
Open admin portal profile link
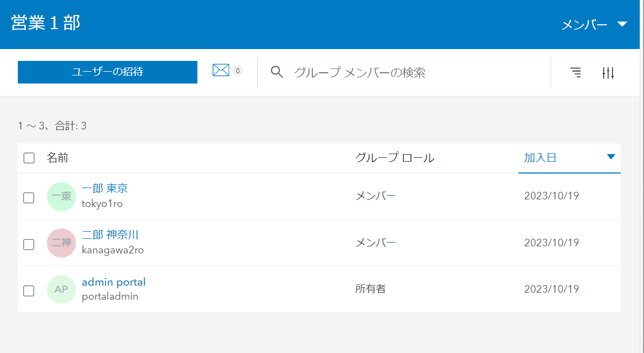[114, 282]
